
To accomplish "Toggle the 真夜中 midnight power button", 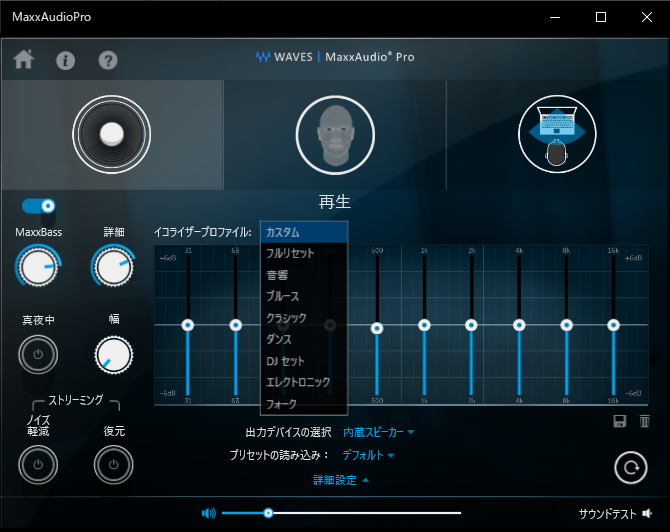I will (x=38, y=355).
